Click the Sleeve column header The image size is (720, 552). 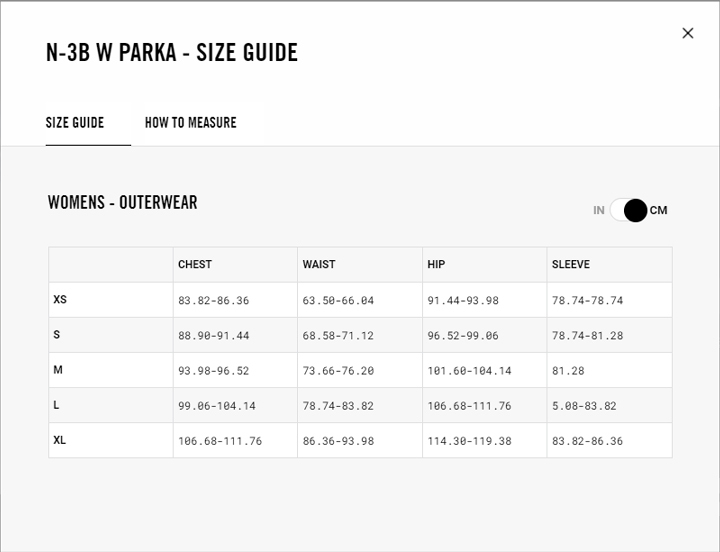coord(570,265)
